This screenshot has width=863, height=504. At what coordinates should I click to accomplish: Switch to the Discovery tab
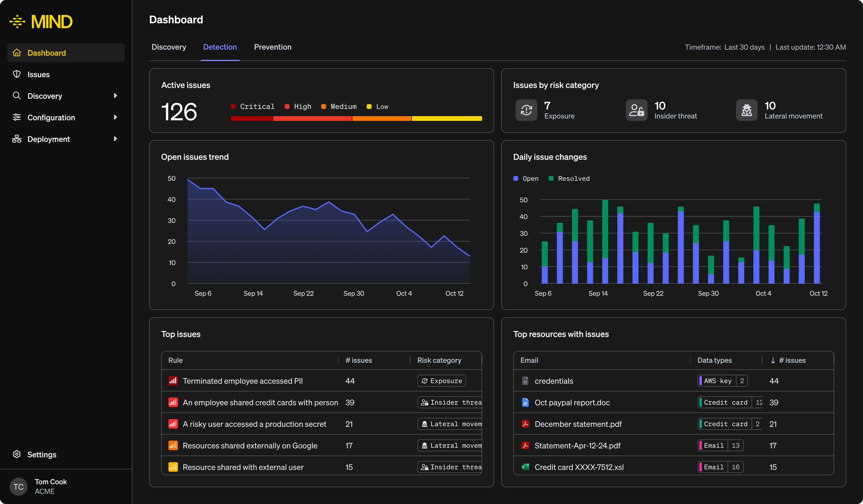click(x=169, y=47)
